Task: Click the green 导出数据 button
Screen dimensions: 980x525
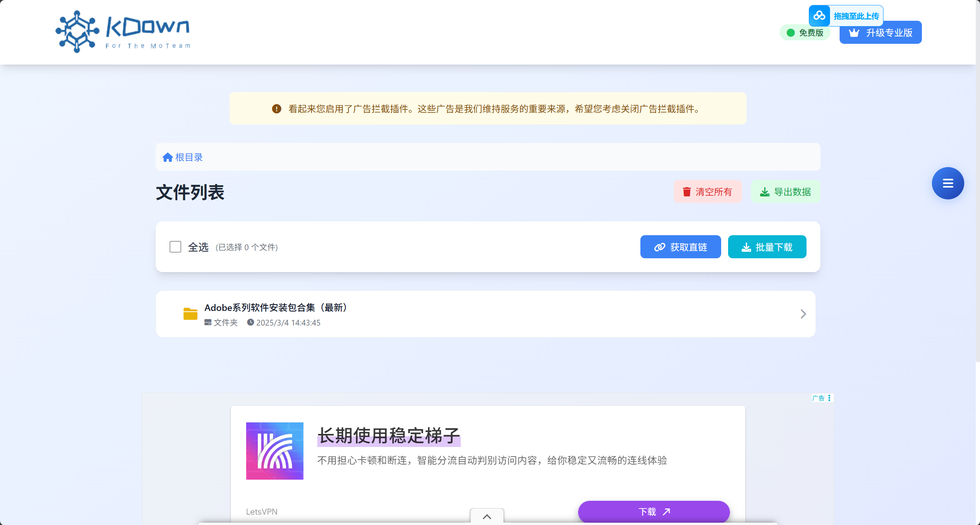Action: tap(785, 191)
